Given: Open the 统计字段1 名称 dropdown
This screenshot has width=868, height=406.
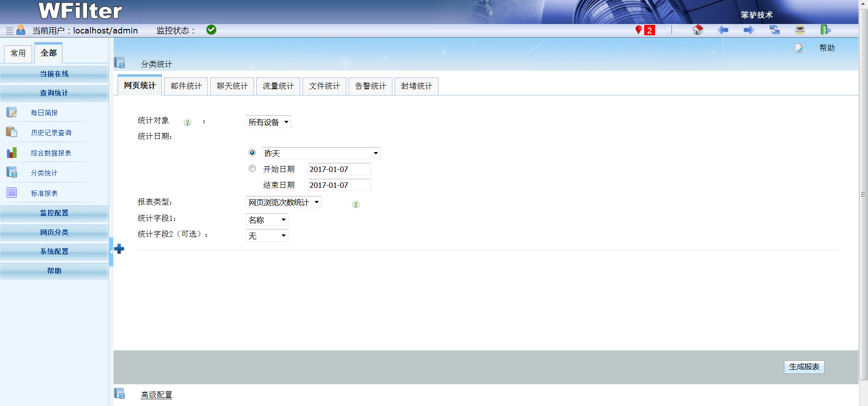Looking at the screenshot, I should tap(267, 220).
